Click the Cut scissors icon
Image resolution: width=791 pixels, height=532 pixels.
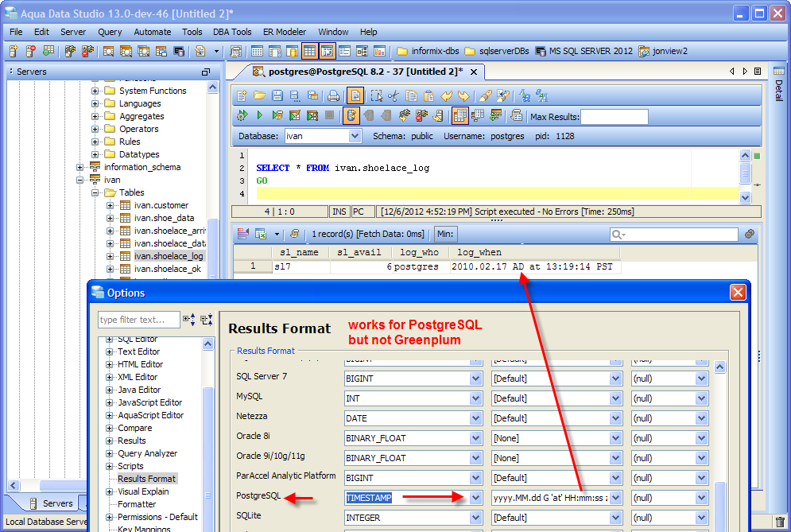pyautogui.click(x=394, y=95)
